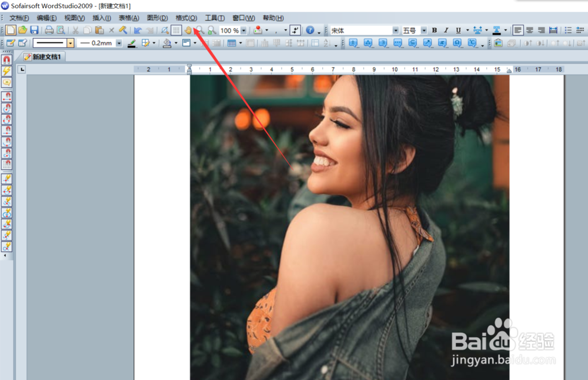This screenshot has width=588, height=380.
Task: Save the document with the floppy disk icon
Action: tap(34, 30)
